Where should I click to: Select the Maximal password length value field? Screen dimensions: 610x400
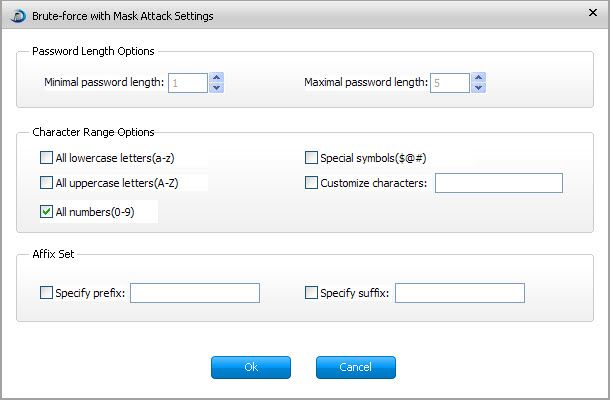click(450, 83)
